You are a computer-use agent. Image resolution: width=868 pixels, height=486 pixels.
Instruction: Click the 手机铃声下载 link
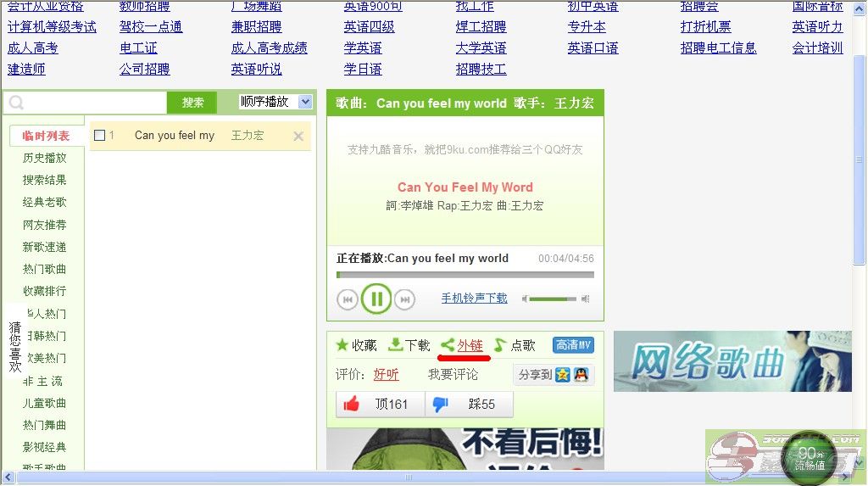pos(474,299)
